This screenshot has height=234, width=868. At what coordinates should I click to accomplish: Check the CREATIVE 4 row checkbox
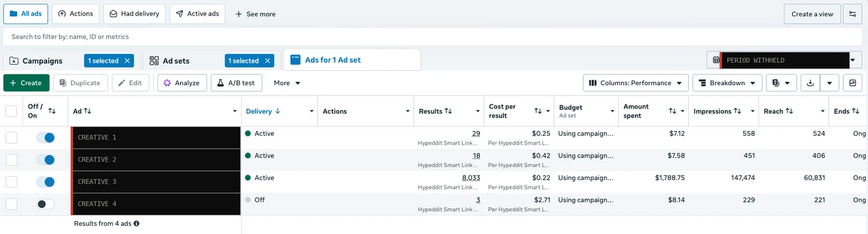click(11, 204)
